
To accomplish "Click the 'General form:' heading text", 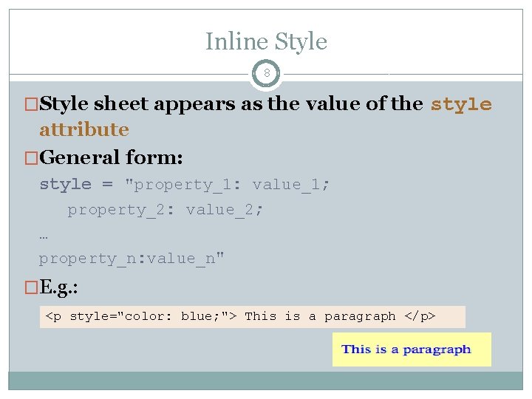I will [111, 157].
